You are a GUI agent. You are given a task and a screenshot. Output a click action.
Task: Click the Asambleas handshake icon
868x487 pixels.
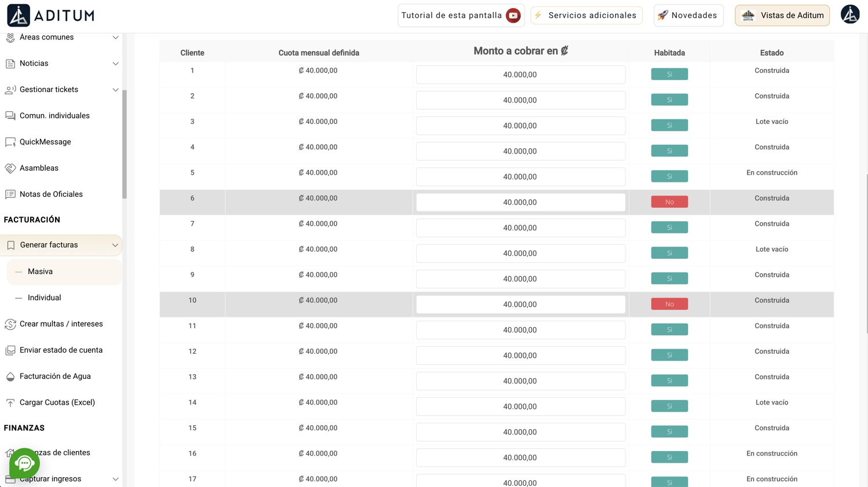click(x=10, y=168)
